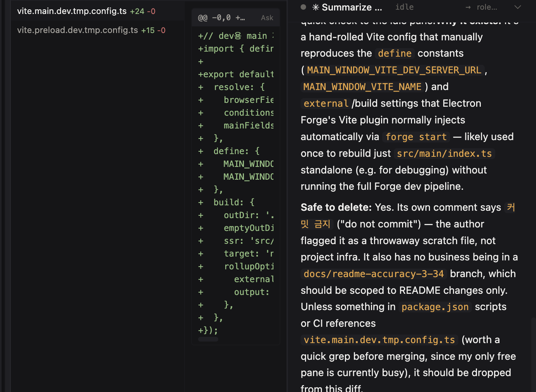Image resolution: width=536 pixels, height=392 pixels.
Task: Click the diff hunk header @@ -0,0
Action: 221,18
